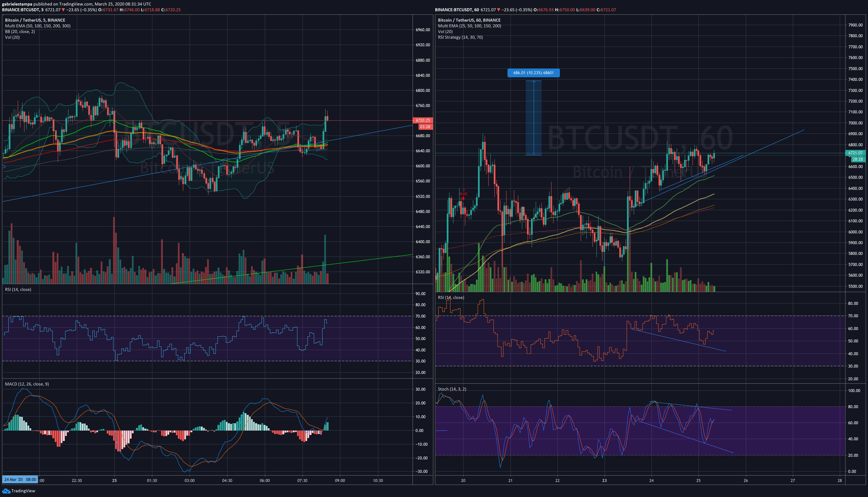Click the 6960.00 price scale label
This screenshot has height=497, width=868.
point(423,30)
